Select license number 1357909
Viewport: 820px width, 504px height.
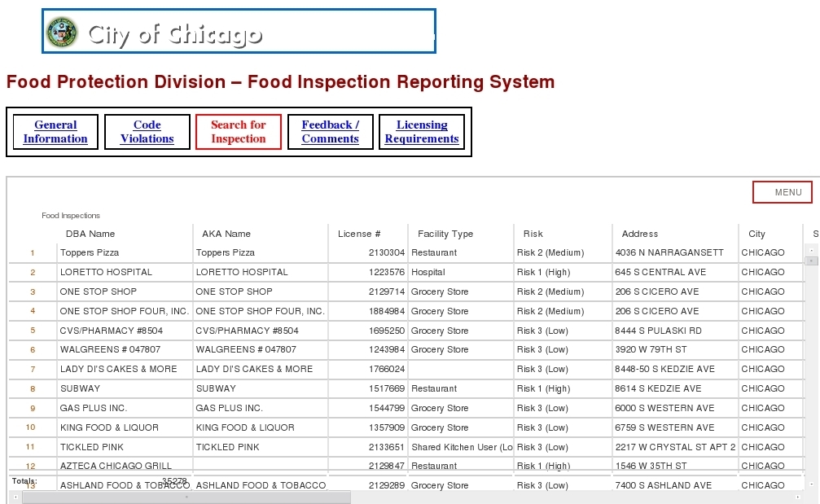(x=387, y=427)
